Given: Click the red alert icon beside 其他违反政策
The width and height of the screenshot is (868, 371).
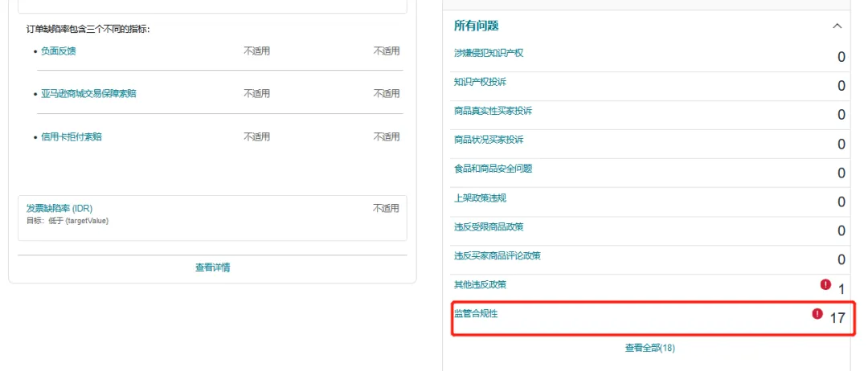Looking at the screenshot, I should point(825,284).
